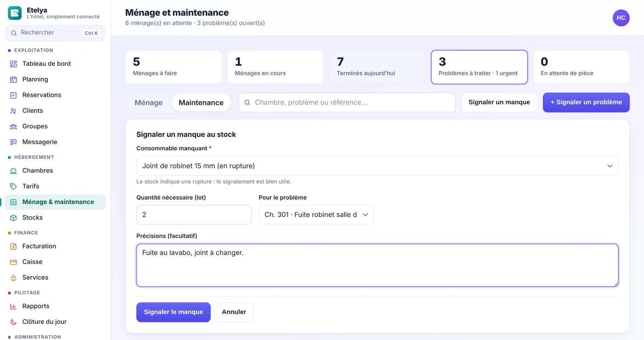Open Clients icon in sidebar

coord(13,111)
